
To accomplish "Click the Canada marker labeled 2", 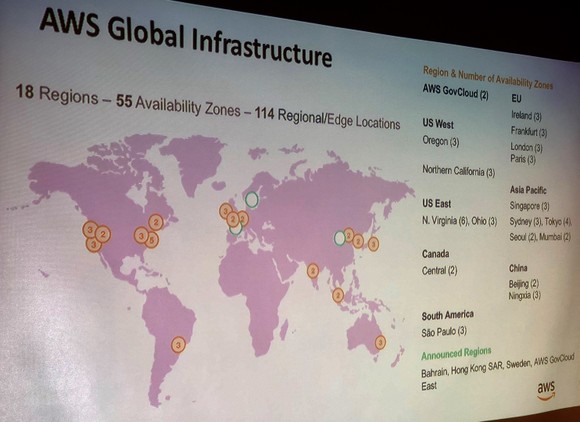I will coord(156,222).
